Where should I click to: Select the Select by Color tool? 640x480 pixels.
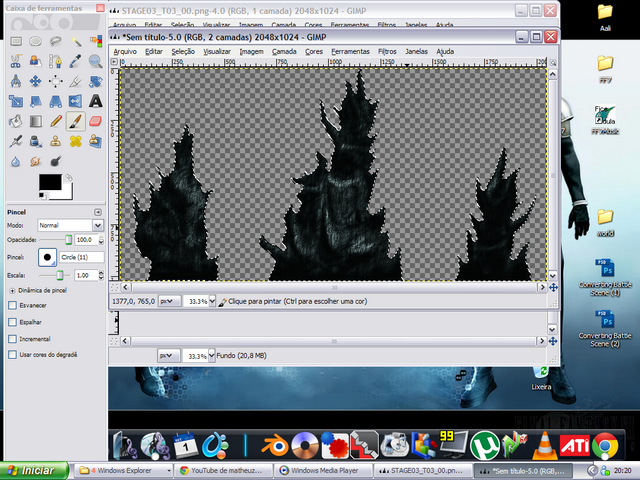point(96,41)
